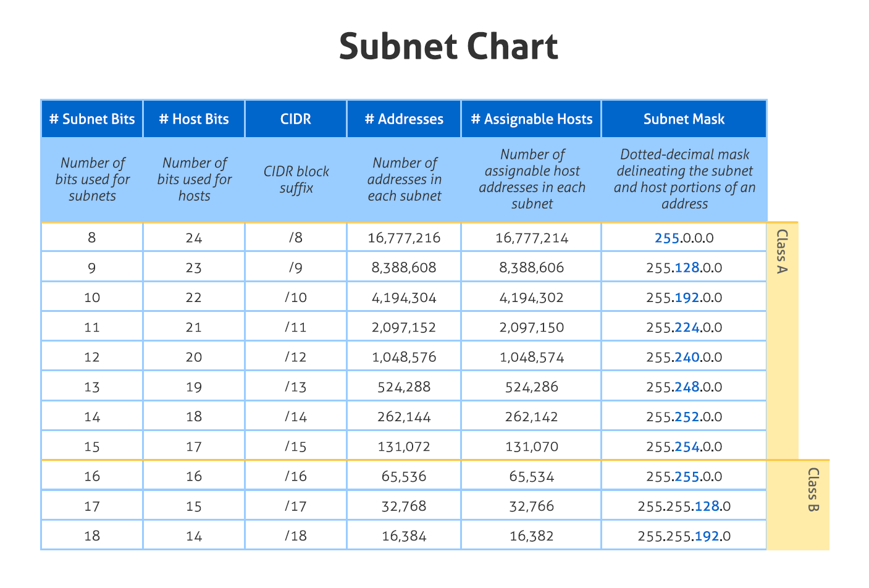
Task: Click the Class B side label
Action: click(x=813, y=489)
